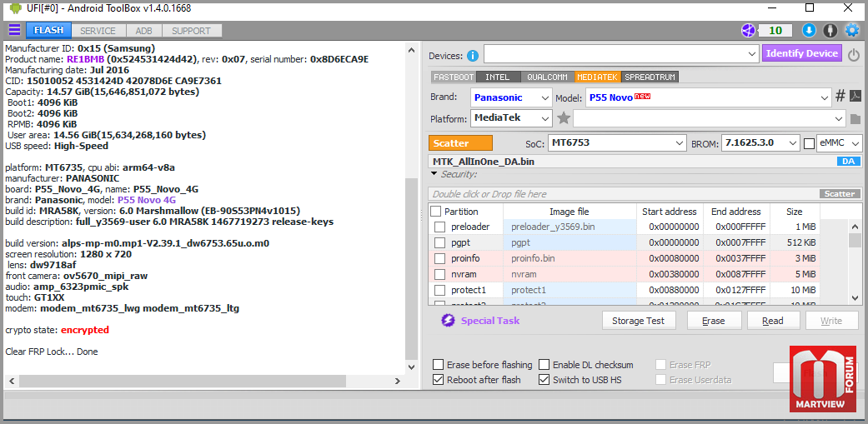Switch to the FLASH tab
The image size is (868, 424).
(48, 30)
